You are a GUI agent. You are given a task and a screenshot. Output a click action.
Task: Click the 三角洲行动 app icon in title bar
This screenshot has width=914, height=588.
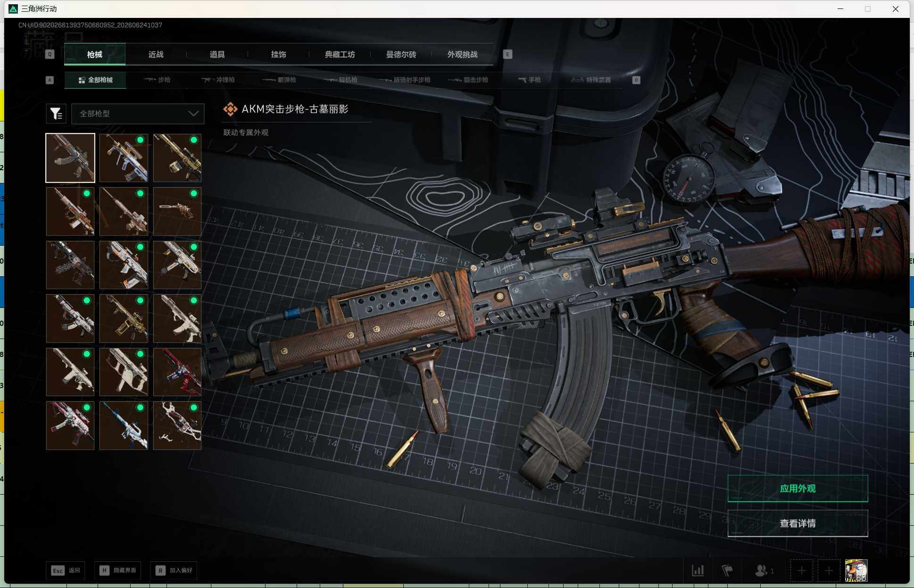pyautogui.click(x=13, y=9)
